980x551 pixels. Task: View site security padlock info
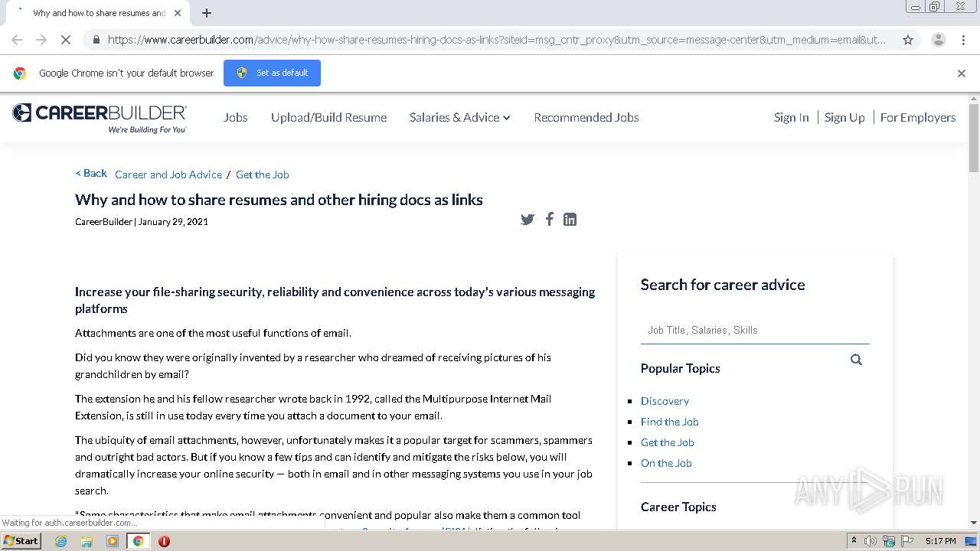coord(96,40)
